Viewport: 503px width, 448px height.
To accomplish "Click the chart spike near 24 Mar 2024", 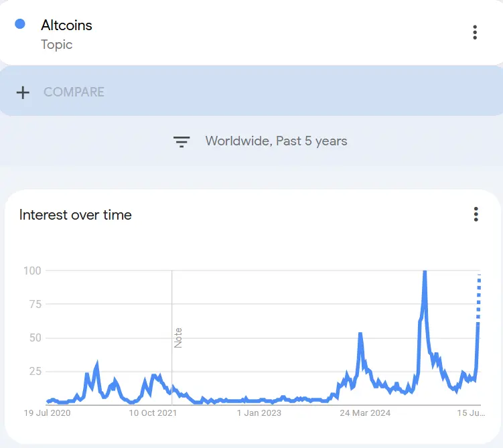I will tap(360, 335).
